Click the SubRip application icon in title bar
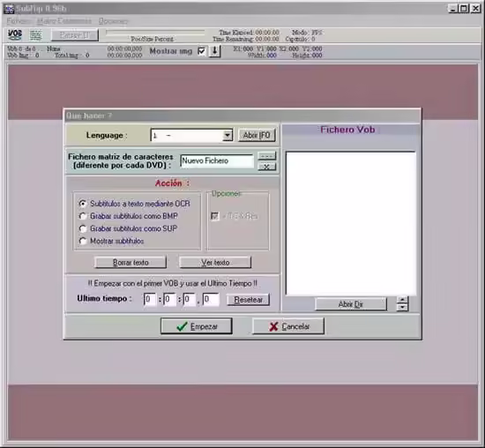 (9, 9)
